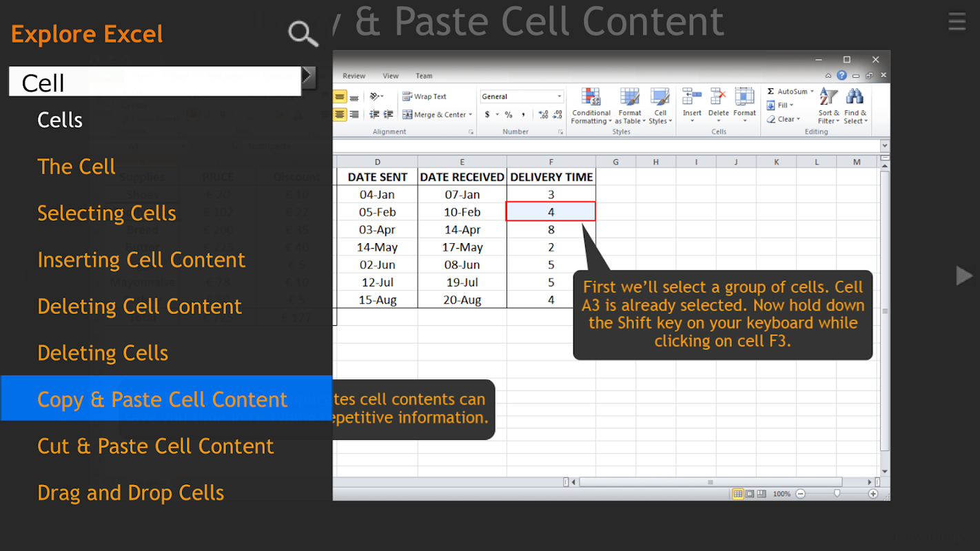Click the Delete cells icon
The height and width of the screenshot is (551, 980).
718,106
